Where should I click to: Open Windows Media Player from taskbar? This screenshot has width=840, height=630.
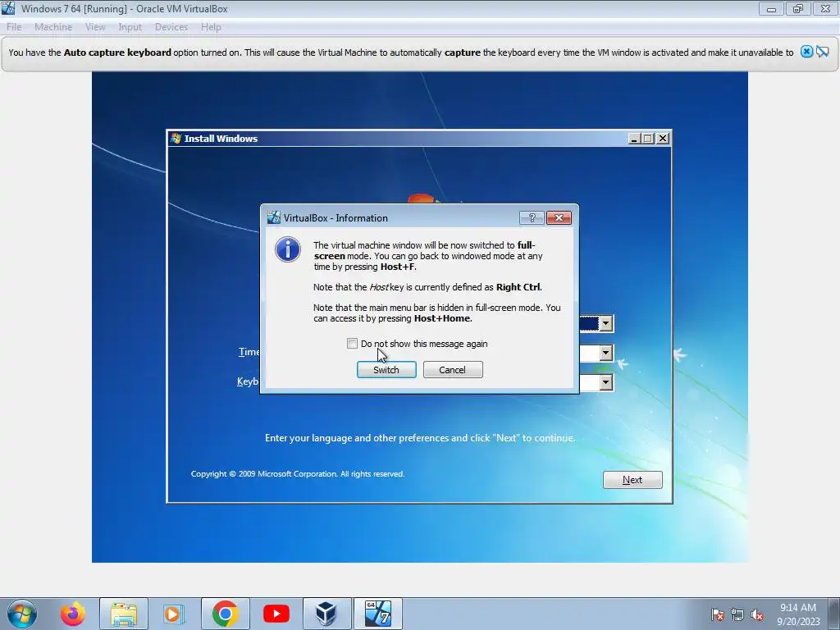(172, 614)
